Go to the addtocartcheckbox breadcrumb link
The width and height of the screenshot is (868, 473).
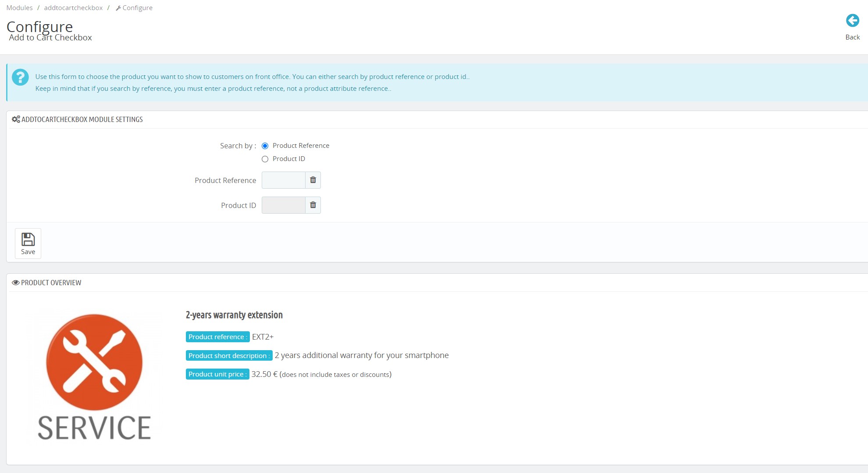pyautogui.click(x=73, y=8)
